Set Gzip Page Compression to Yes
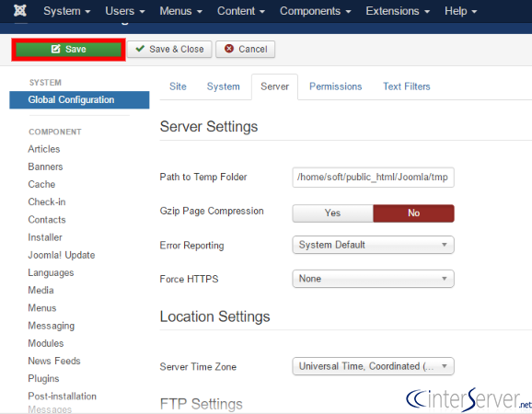 point(333,213)
